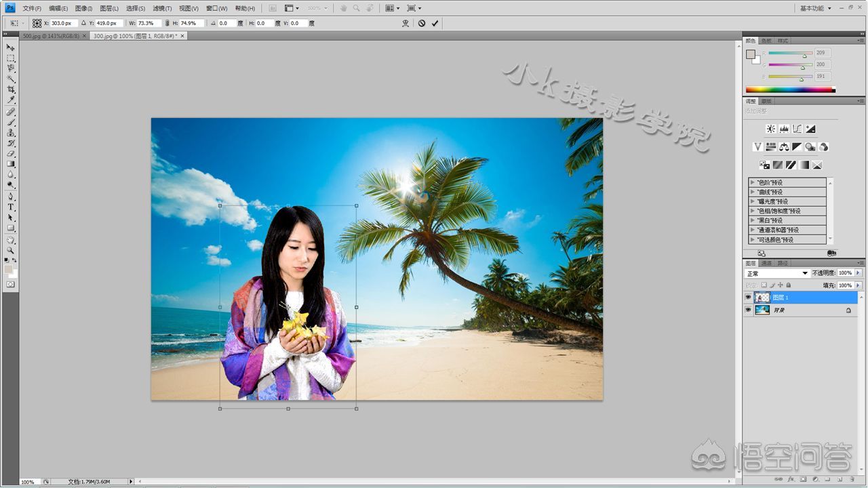Click the R channel slider
Image resolution: width=868 pixels, height=488 pixels.
coord(790,54)
